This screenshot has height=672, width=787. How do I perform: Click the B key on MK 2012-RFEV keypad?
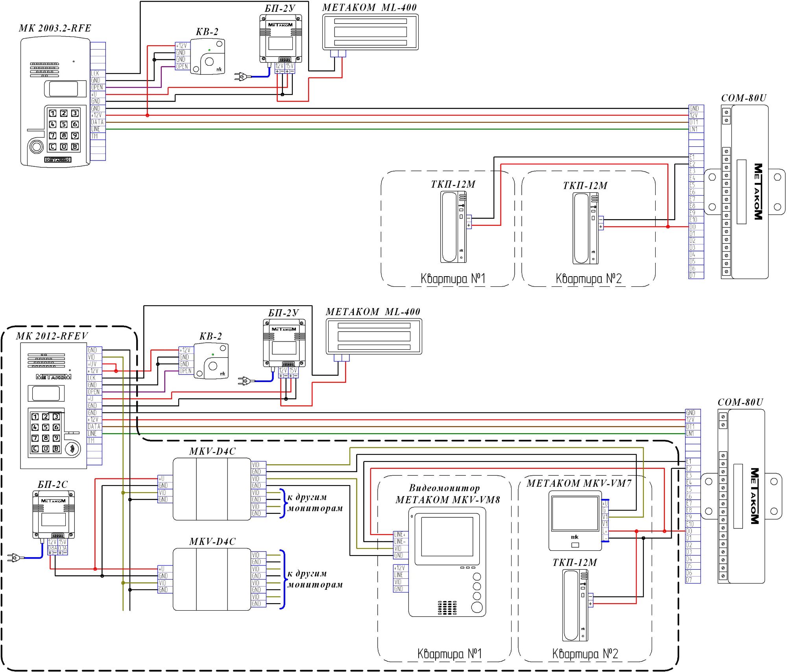pyautogui.click(x=56, y=449)
